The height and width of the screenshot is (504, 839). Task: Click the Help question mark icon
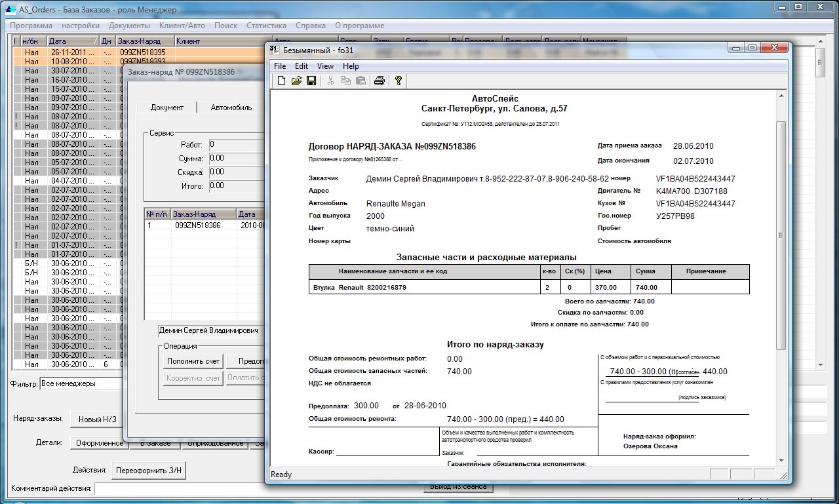click(398, 81)
